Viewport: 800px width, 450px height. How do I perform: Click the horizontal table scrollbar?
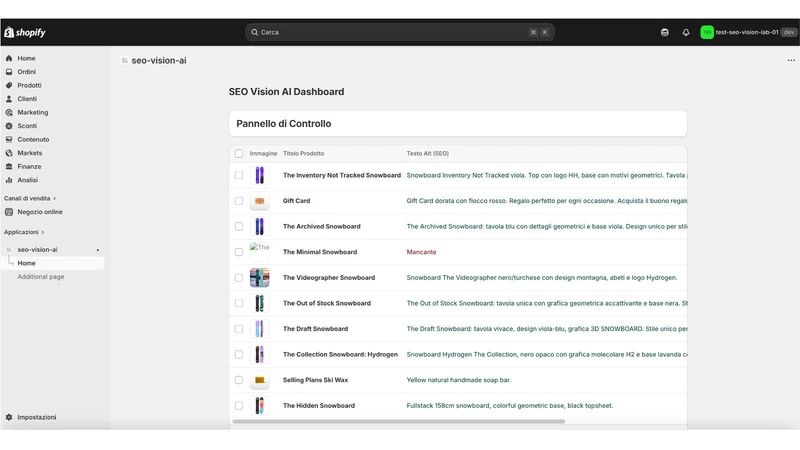[x=398, y=421]
